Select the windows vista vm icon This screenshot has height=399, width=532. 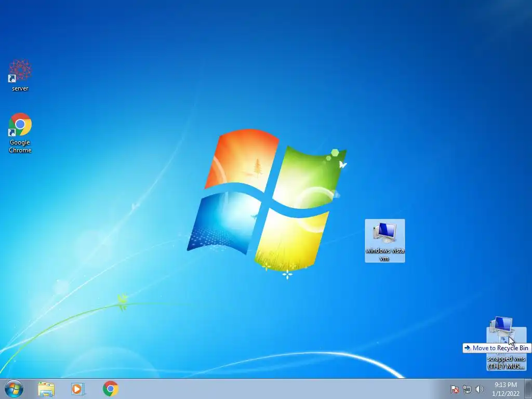[385, 241]
